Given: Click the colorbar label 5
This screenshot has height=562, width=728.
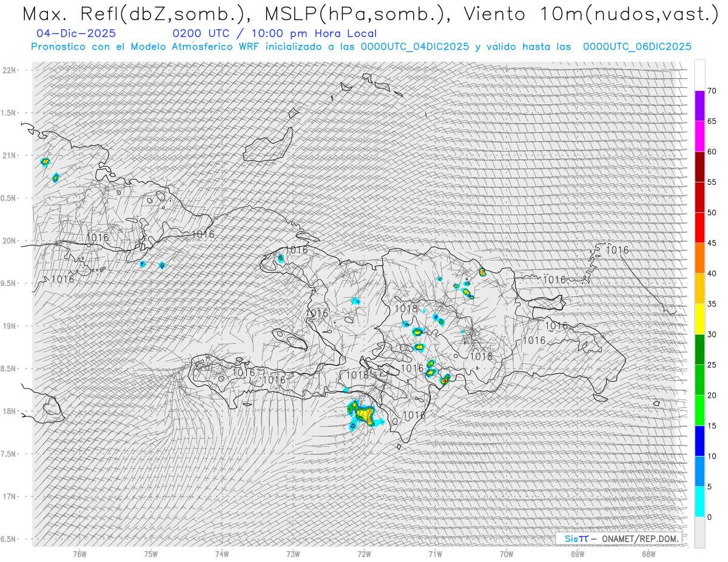Looking at the screenshot, I should (709, 487).
